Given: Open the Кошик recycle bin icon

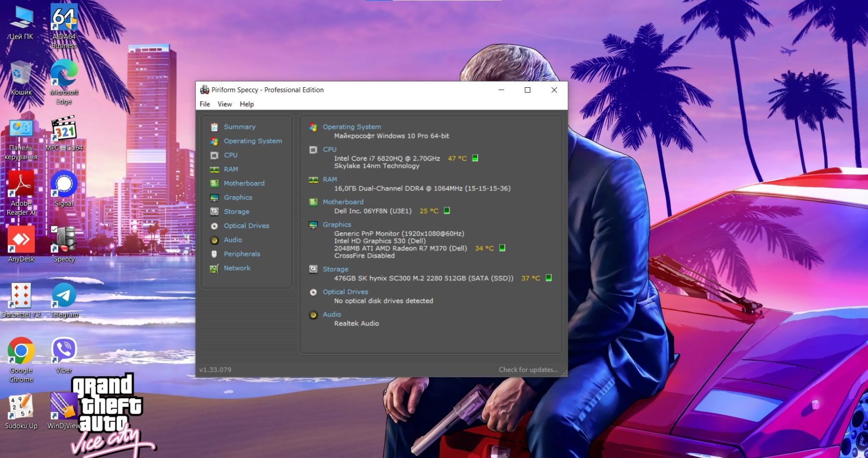Looking at the screenshot, I should tap(21, 78).
